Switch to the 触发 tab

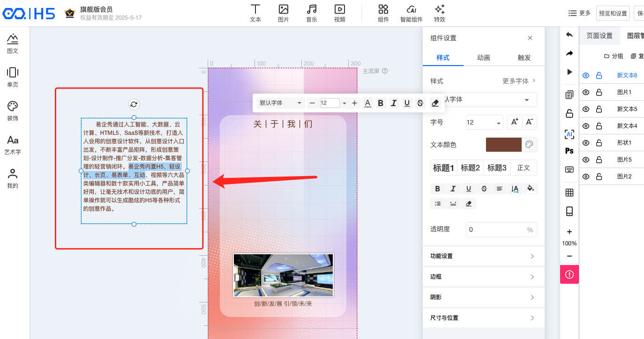tap(524, 58)
